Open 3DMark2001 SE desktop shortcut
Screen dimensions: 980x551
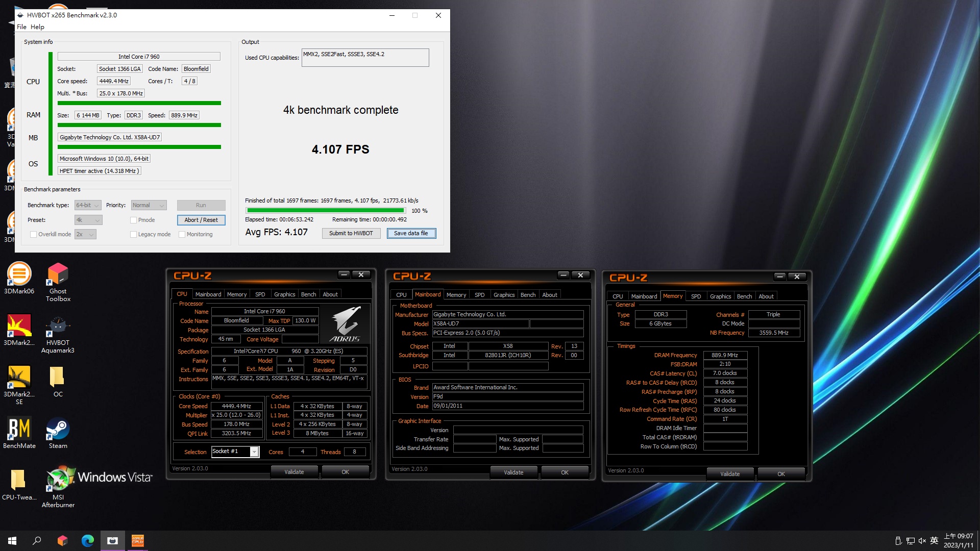pyautogui.click(x=19, y=385)
